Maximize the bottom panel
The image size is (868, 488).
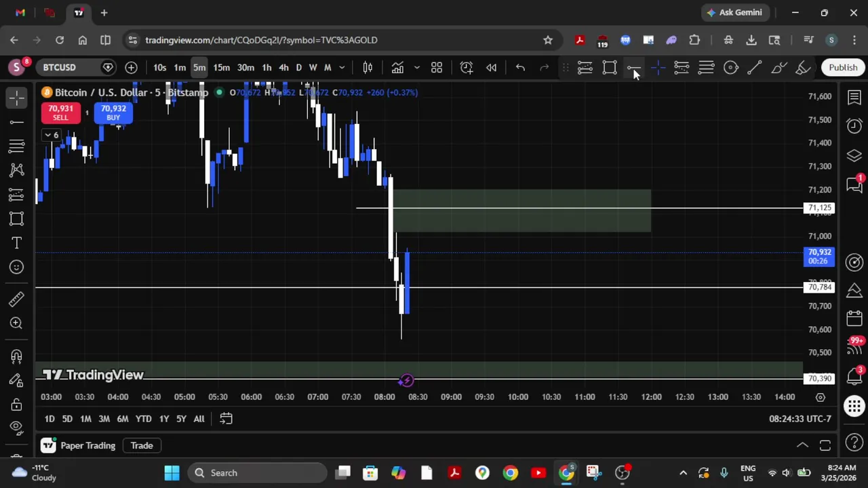[x=825, y=445]
